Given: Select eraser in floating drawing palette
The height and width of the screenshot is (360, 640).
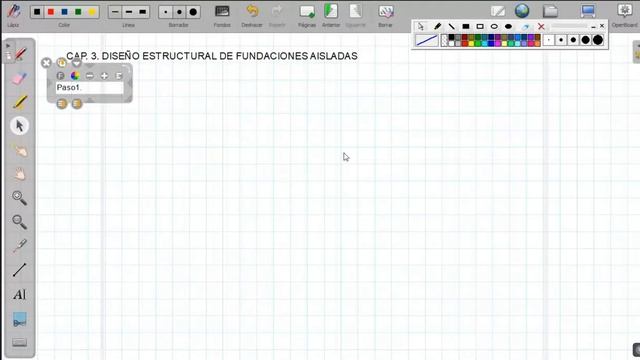Looking at the screenshot, I should click(x=525, y=27).
